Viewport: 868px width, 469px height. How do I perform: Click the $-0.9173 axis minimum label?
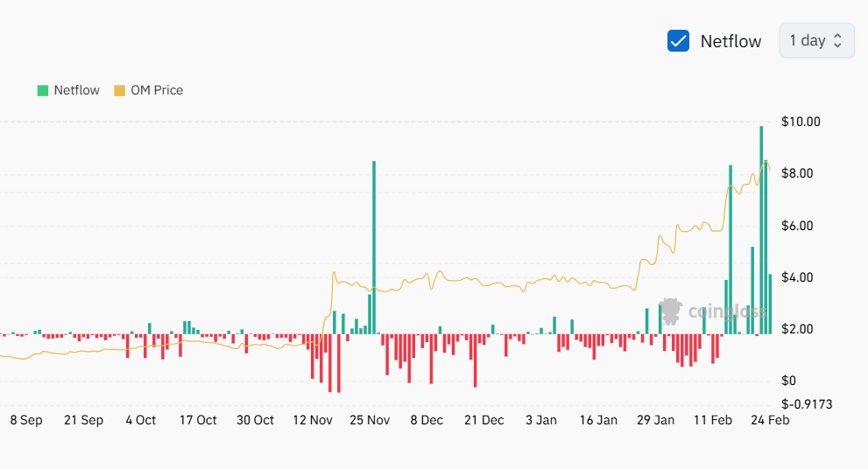click(x=806, y=404)
